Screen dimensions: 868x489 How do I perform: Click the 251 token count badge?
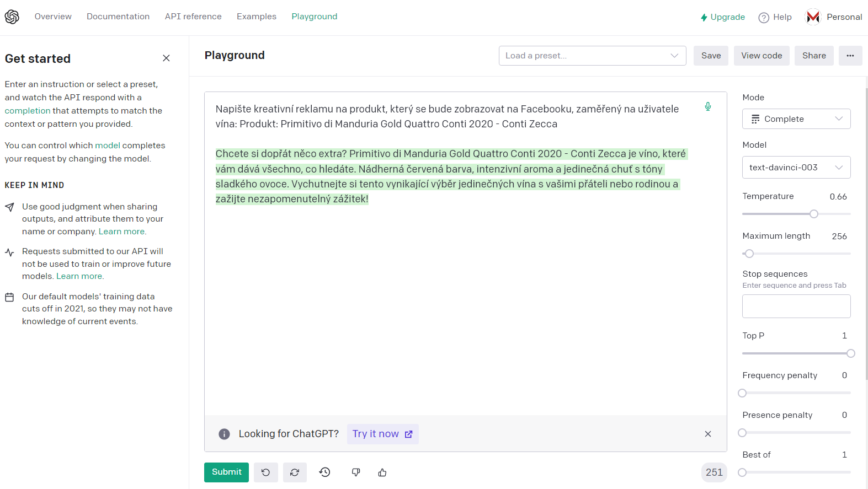(x=714, y=472)
